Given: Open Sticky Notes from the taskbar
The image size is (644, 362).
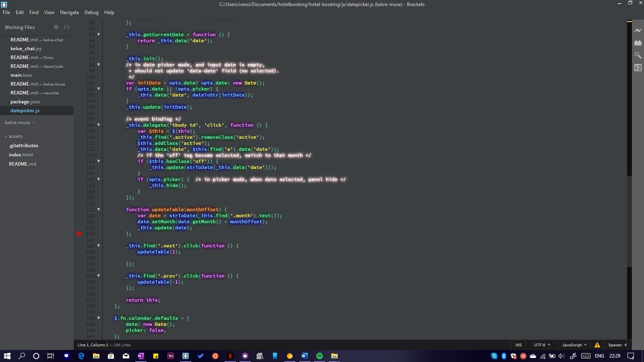Looking at the screenshot, I should [x=156, y=356].
